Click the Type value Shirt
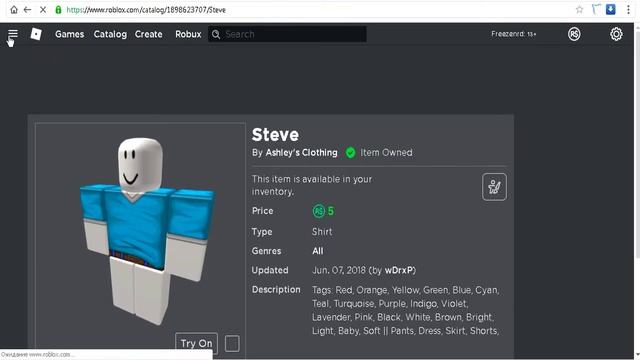Viewport: 640px width, 360px height. 322,232
